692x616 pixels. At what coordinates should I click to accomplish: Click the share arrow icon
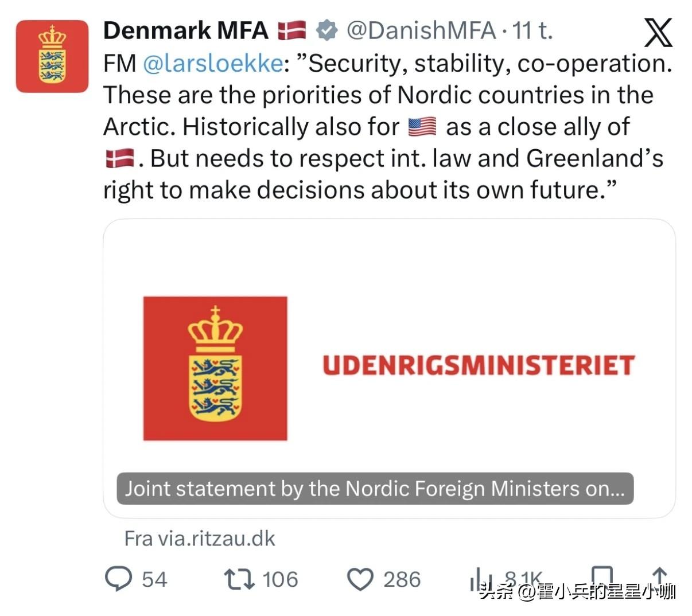(660, 575)
